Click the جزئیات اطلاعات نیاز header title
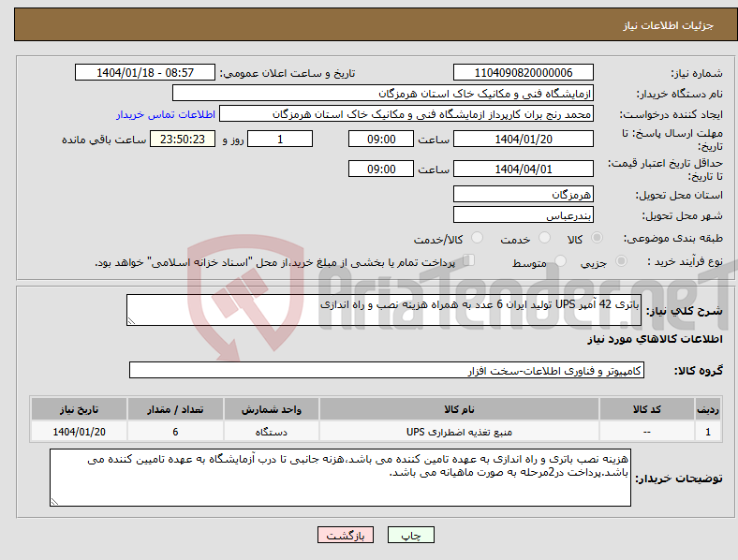 click(x=669, y=25)
